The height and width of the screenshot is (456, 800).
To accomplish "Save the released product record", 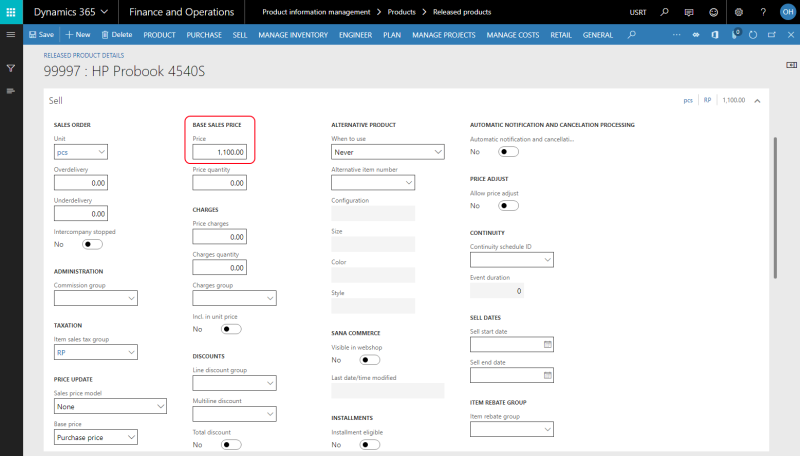I will tap(41, 35).
